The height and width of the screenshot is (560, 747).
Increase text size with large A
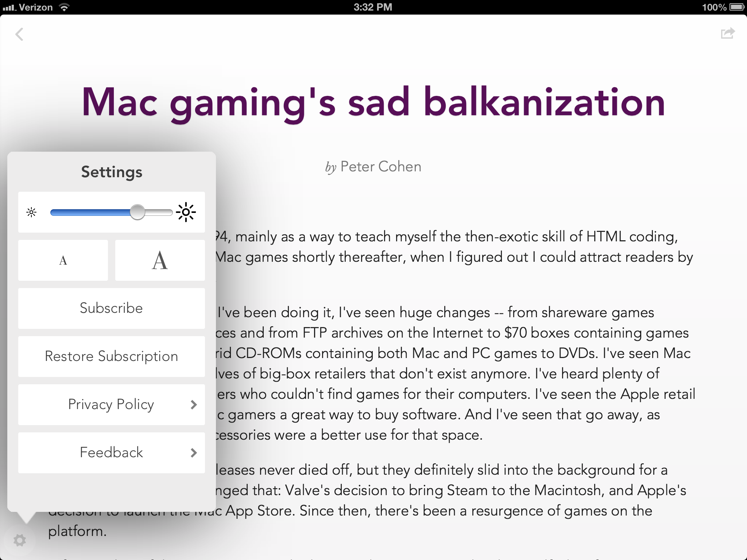click(160, 260)
